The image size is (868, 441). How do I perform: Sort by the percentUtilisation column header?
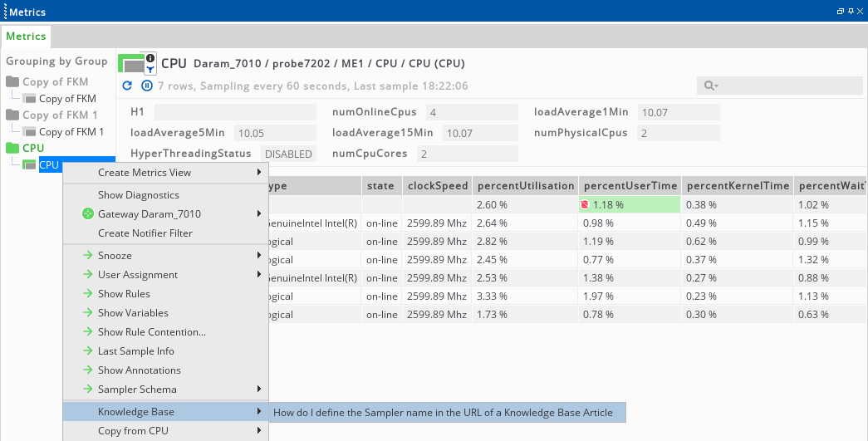525,186
